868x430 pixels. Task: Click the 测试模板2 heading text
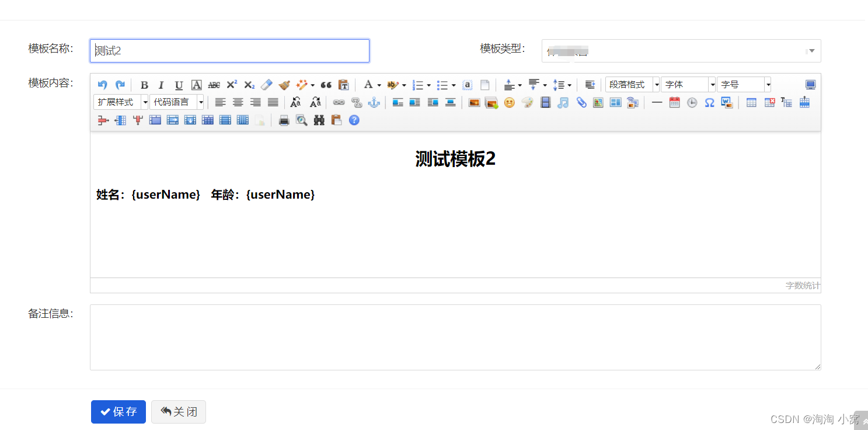[455, 159]
